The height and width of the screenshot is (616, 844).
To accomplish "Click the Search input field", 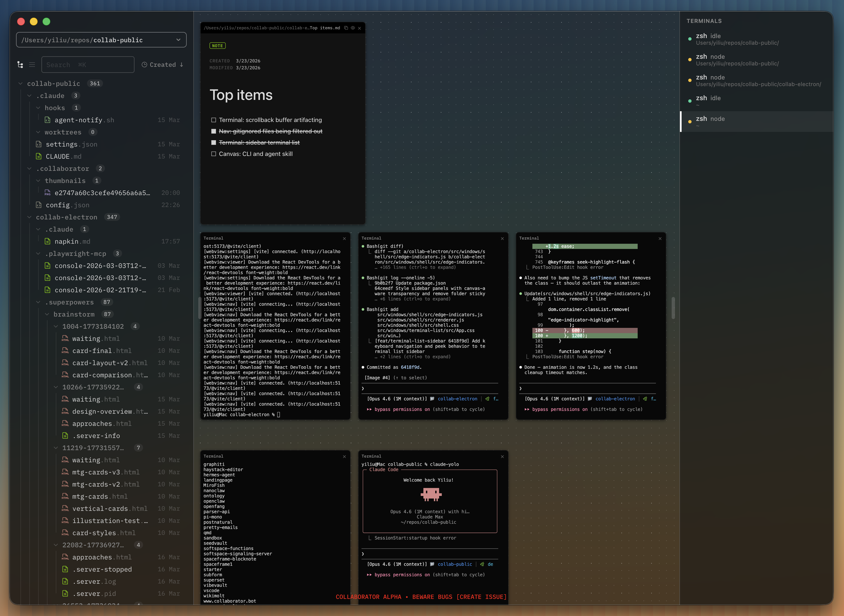I will (88, 65).
